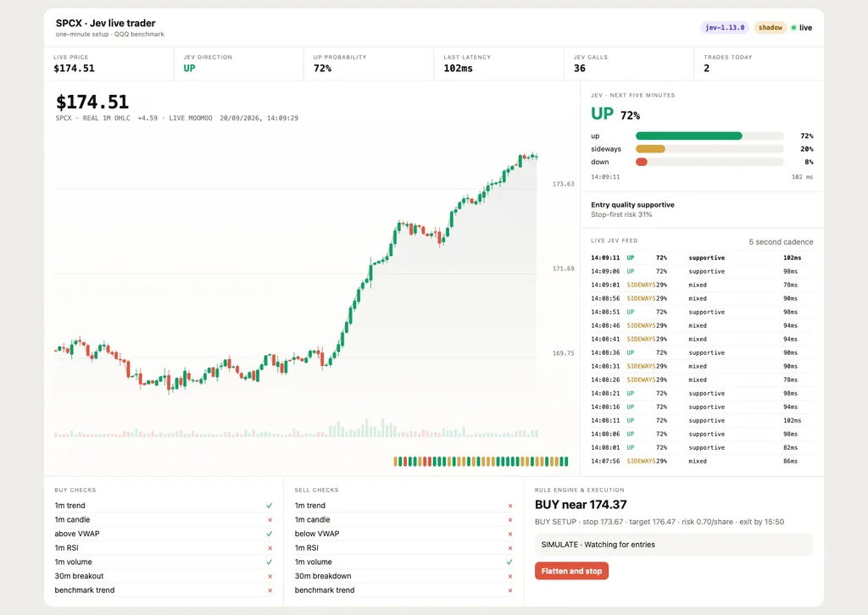The height and width of the screenshot is (615, 868).
Task: Select the 14:08:11 feed row
Action: (x=702, y=420)
